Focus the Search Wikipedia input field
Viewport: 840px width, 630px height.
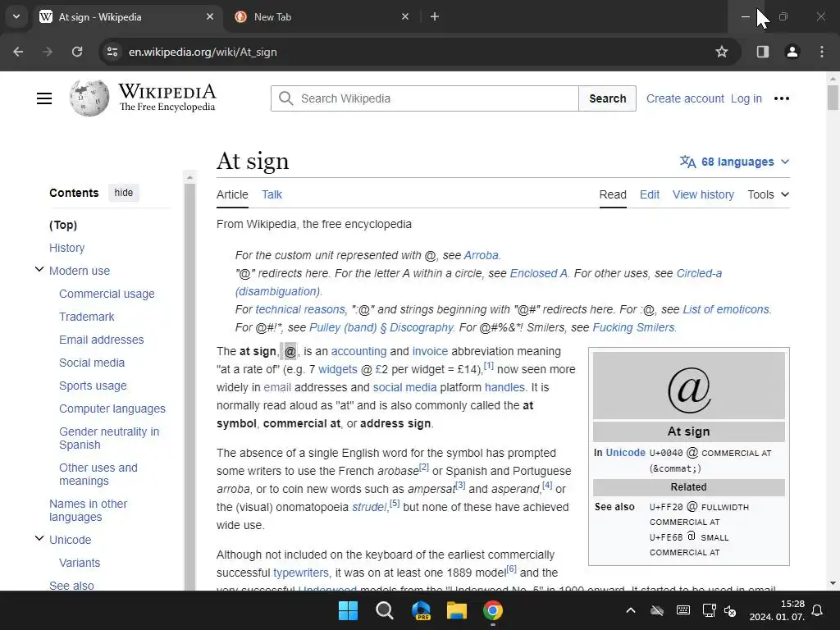point(424,98)
